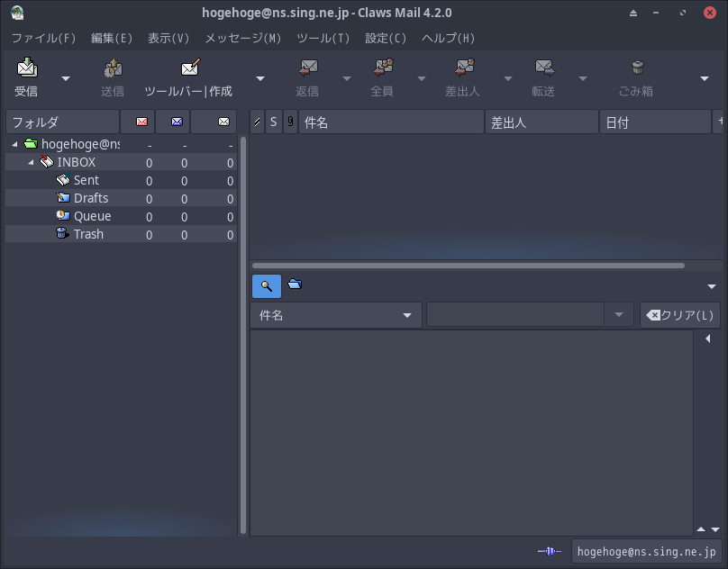Click the unread messages column header icon

click(177, 122)
